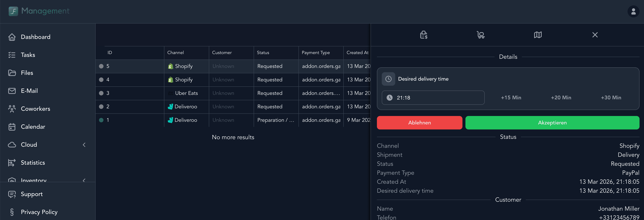Reject the order with Ablehnen
This screenshot has width=644, height=220.
pos(419,123)
